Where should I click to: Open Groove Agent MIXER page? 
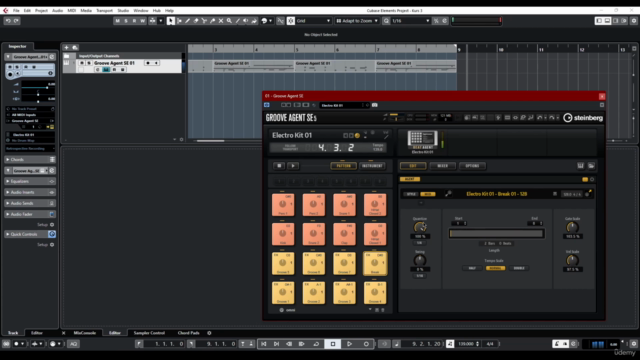point(442,166)
